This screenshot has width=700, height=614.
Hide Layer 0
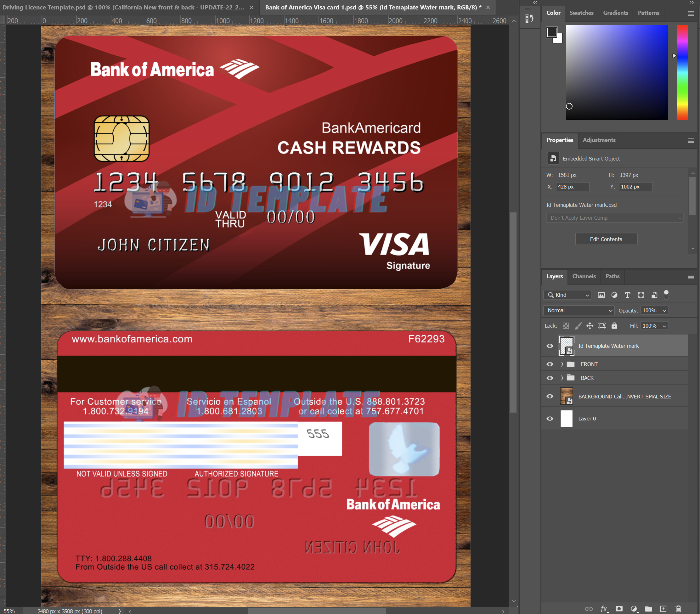coord(550,419)
